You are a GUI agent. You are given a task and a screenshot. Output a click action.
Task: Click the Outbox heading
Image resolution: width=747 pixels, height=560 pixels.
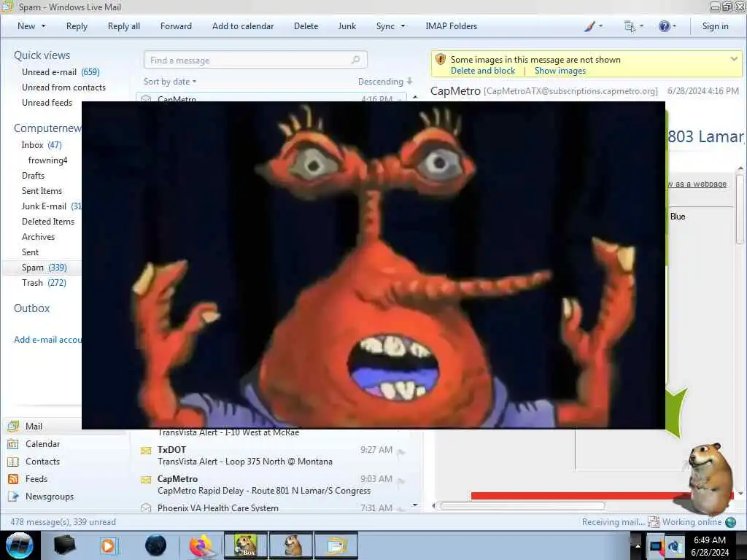click(x=31, y=308)
